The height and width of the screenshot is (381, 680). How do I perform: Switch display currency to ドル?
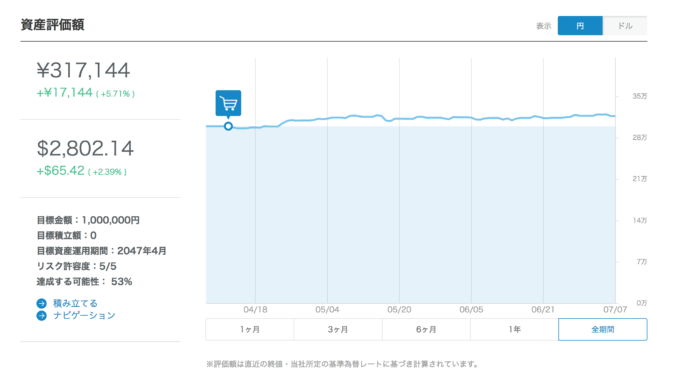click(625, 26)
